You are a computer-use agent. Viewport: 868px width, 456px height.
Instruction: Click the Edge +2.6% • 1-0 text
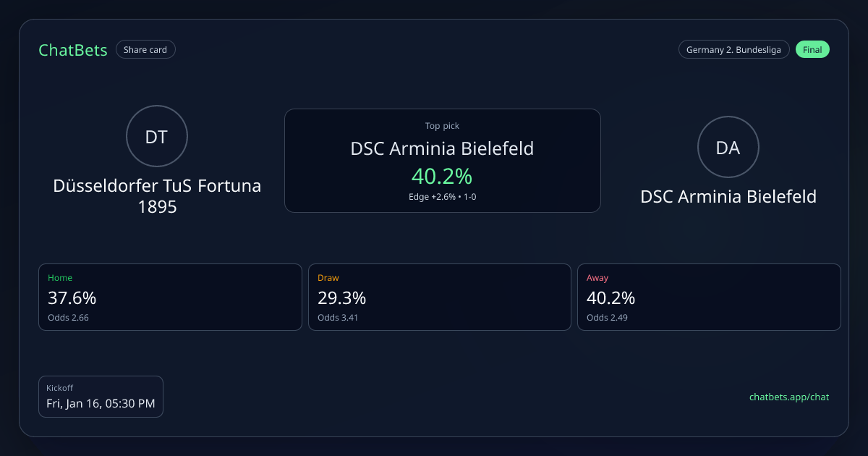[x=442, y=197]
